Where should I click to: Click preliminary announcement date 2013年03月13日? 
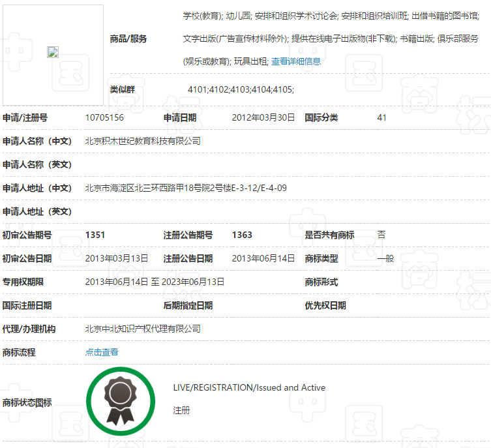point(117,258)
